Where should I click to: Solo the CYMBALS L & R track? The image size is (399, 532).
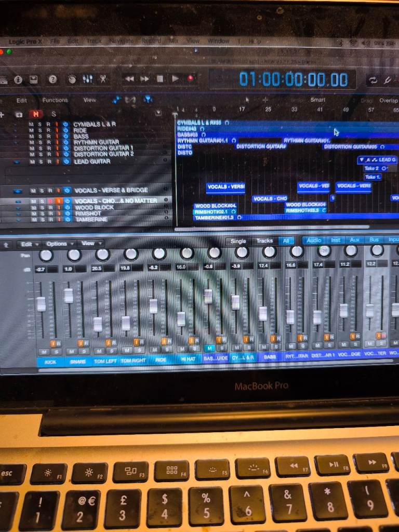(41, 125)
